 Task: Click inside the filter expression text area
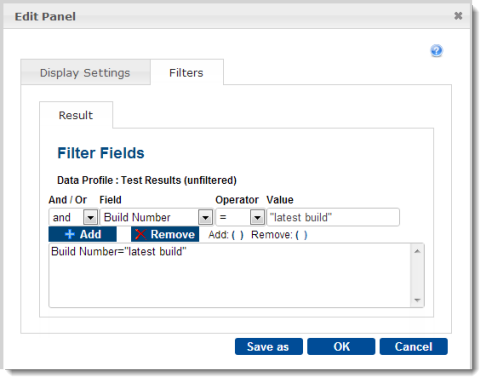[x=230, y=275]
